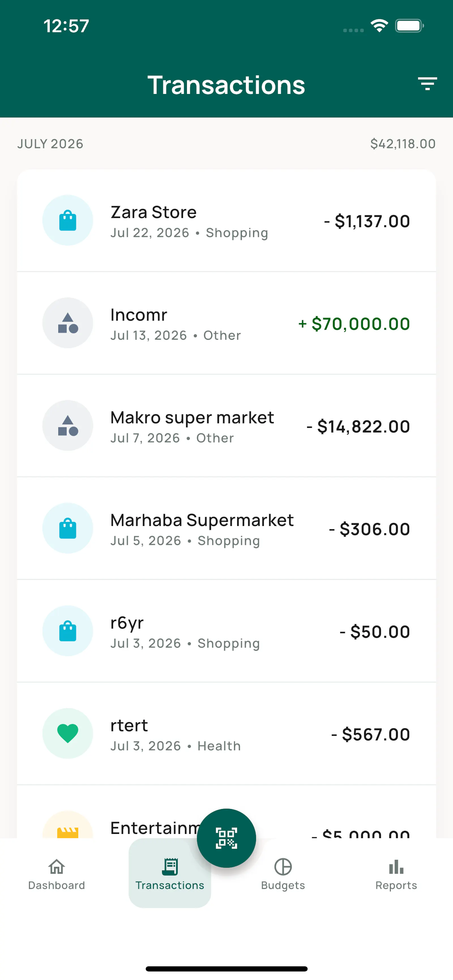The height and width of the screenshot is (980, 453).
Task: Click the Incomr category shapes icon
Action: (x=68, y=323)
